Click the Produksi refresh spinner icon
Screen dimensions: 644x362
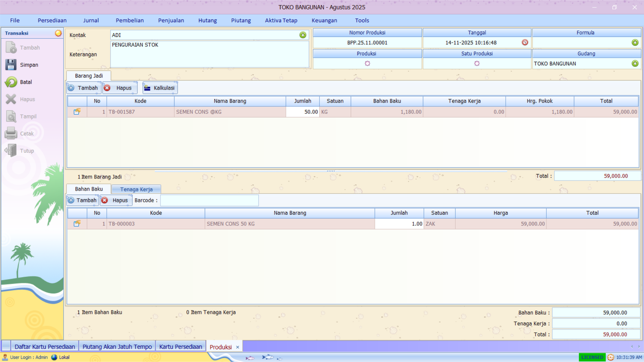pyautogui.click(x=367, y=63)
